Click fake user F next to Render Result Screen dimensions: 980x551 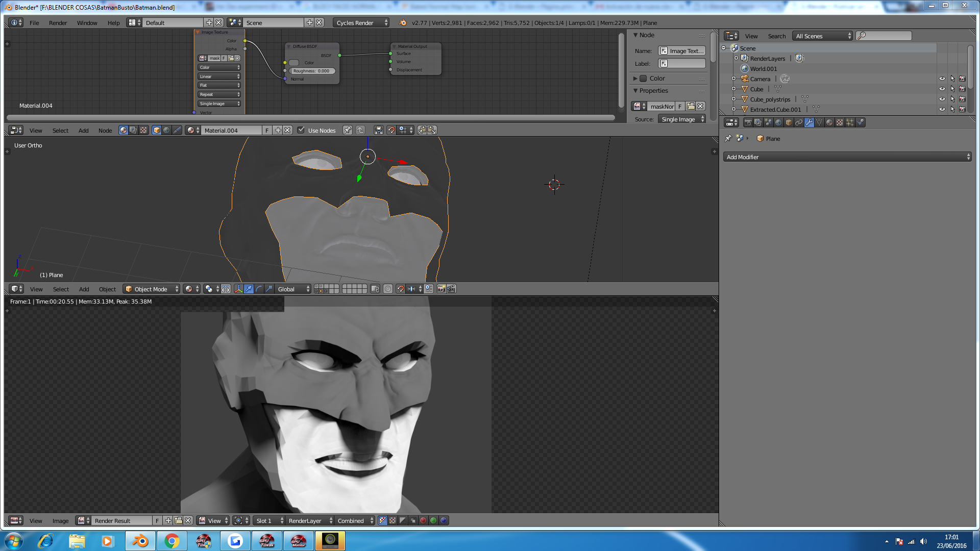(157, 520)
